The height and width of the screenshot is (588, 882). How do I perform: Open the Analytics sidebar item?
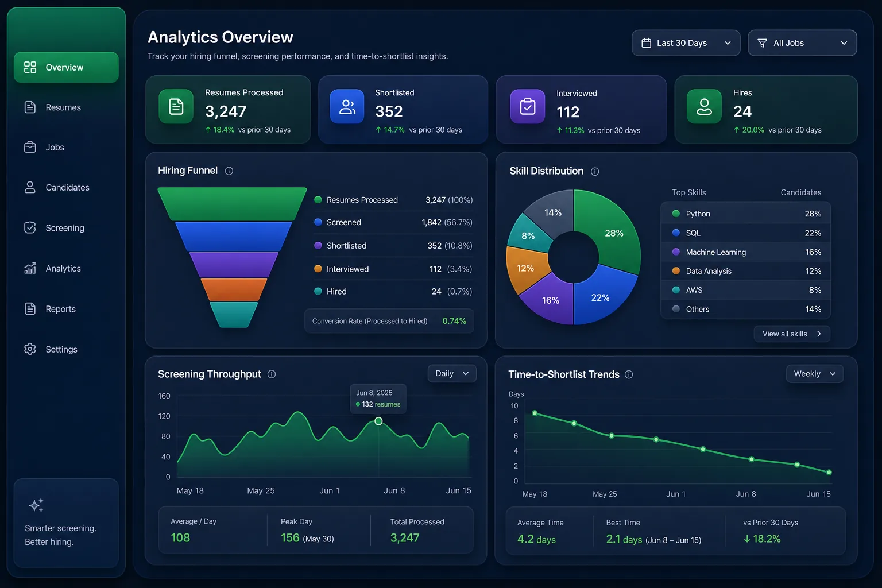66,268
